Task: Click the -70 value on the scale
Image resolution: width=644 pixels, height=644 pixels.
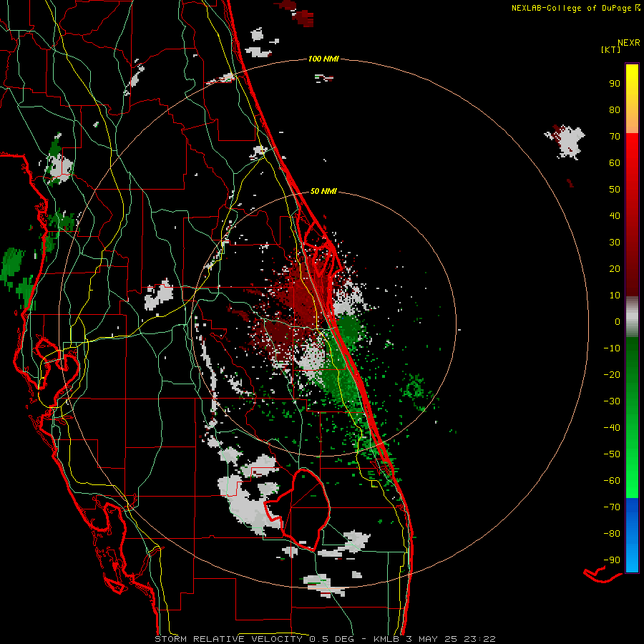Action: coord(612,507)
